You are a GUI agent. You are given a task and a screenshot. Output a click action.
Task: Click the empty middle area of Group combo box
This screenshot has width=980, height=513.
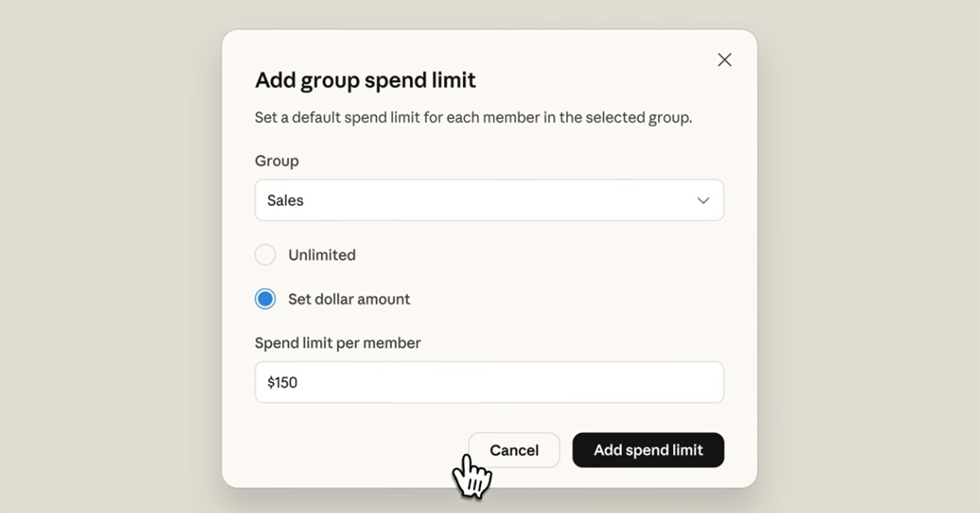pos(490,200)
